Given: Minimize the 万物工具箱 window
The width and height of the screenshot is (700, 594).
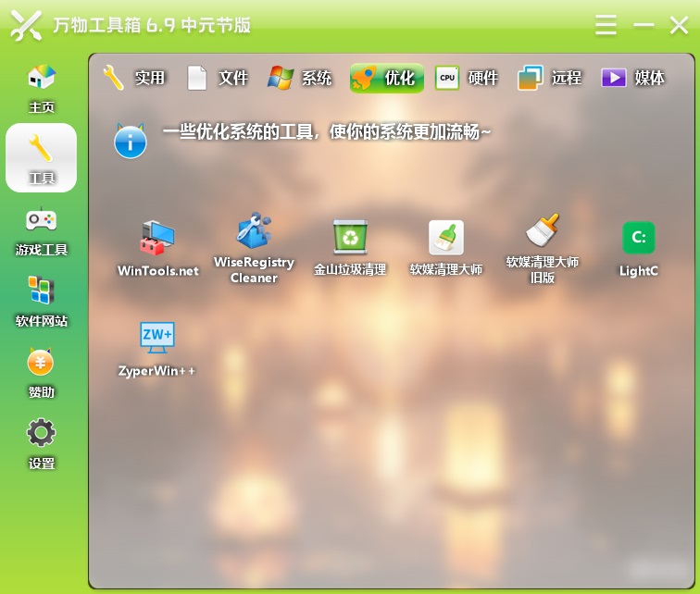Looking at the screenshot, I should click(x=644, y=25).
